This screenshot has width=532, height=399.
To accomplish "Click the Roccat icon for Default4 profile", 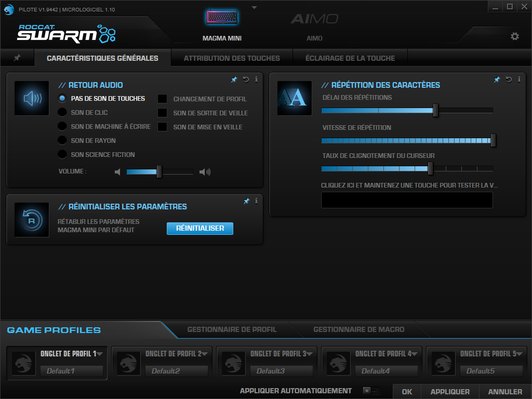I will click(x=338, y=363).
